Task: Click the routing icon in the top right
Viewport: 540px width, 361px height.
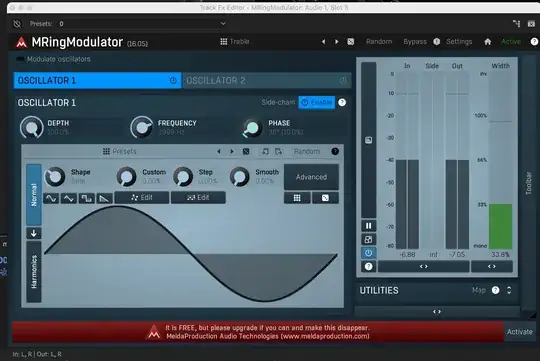Action: pos(516,23)
